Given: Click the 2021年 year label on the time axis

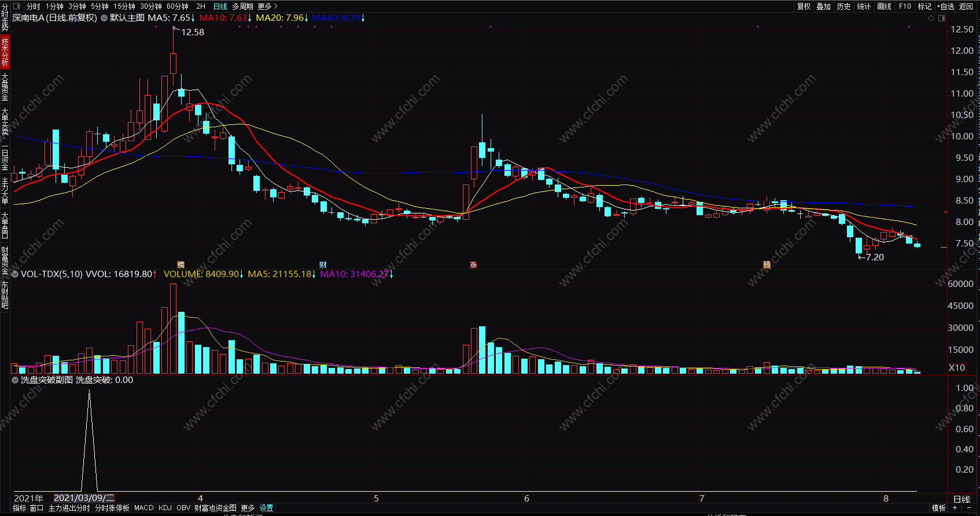Looking at the screenshot, I should tap(28, 498).
